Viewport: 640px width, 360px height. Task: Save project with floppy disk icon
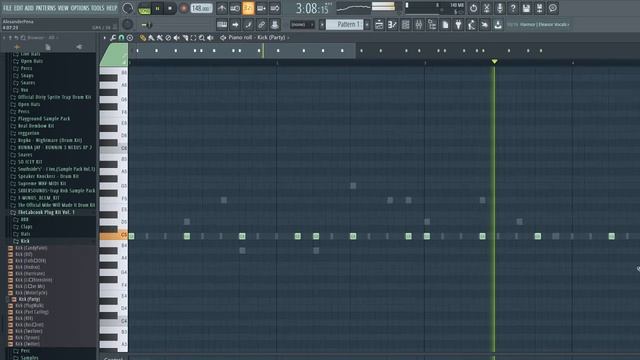tap(526, 8)
